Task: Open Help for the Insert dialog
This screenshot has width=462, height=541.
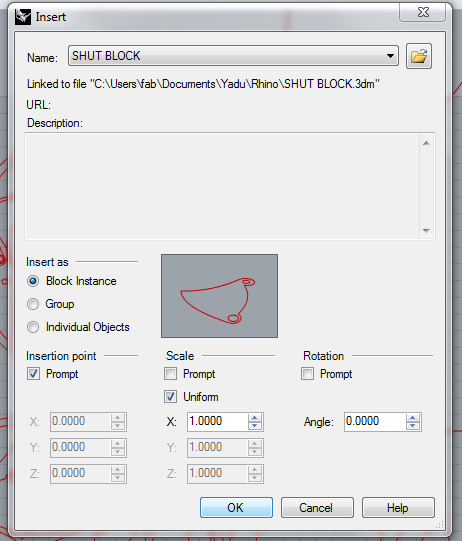Action: point(398,508)
